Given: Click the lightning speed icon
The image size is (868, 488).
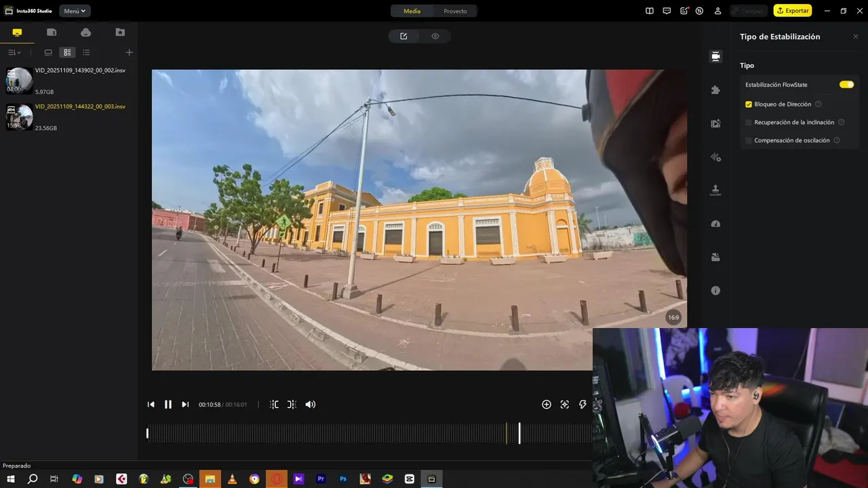Looking at the screenshot, I should pos(583,405).
